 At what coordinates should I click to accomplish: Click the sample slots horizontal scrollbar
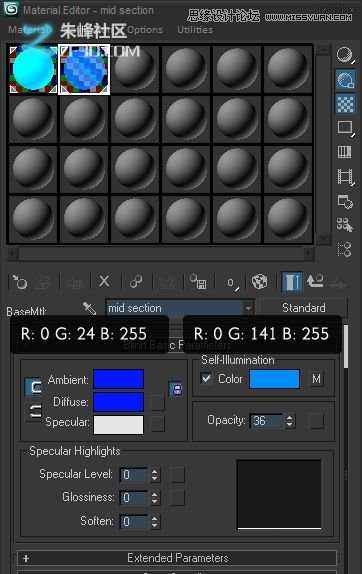tap(161, 253)
